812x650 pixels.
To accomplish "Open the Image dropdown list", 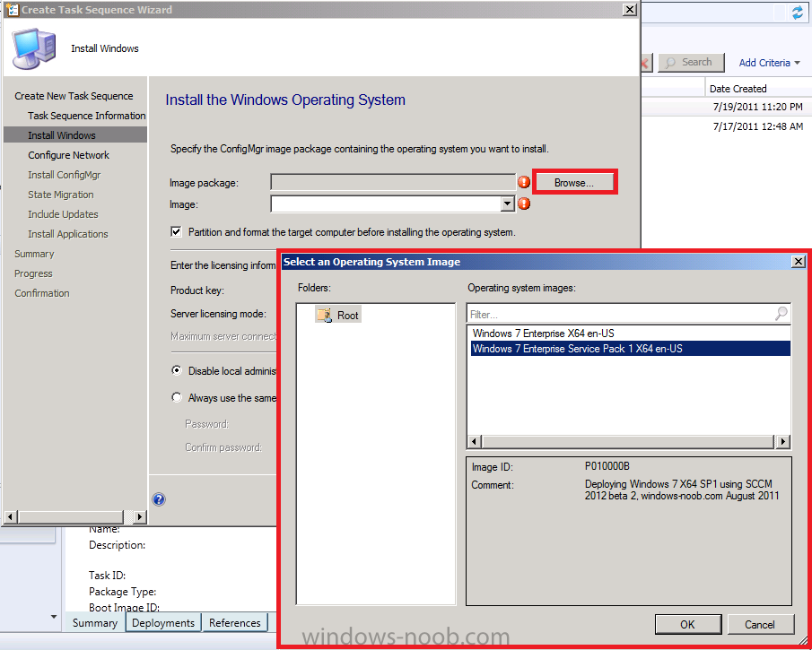I will 508,204.
